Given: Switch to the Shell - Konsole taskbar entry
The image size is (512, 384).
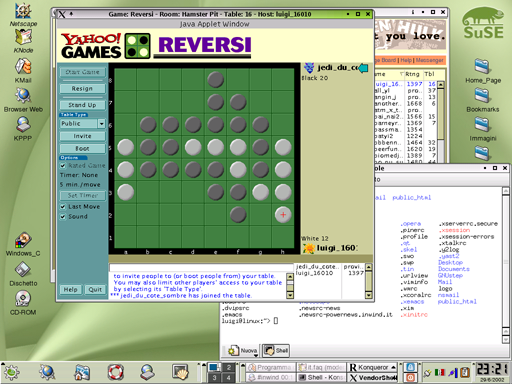Looking at the screenshot, I should (321, 378).
